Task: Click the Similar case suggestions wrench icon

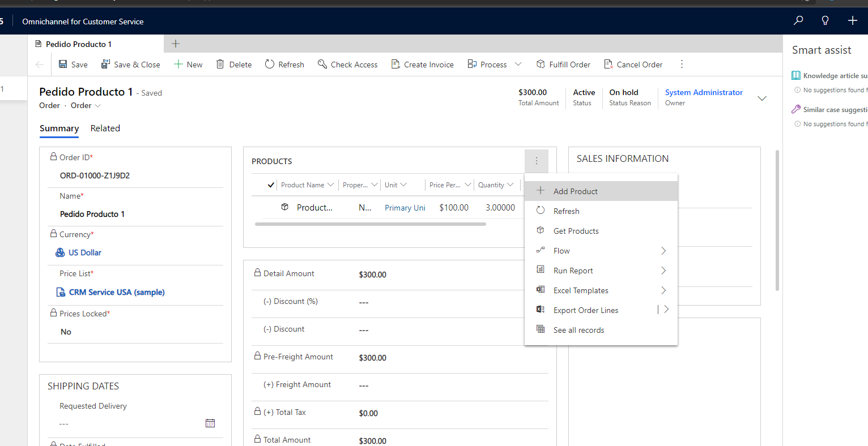Action: (x=796, y=109)
